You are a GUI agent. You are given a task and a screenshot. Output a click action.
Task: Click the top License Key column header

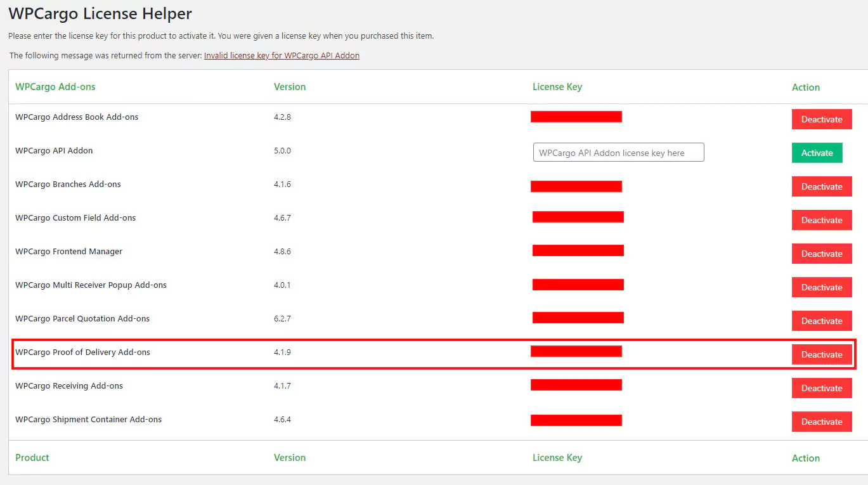click(557, 87)
